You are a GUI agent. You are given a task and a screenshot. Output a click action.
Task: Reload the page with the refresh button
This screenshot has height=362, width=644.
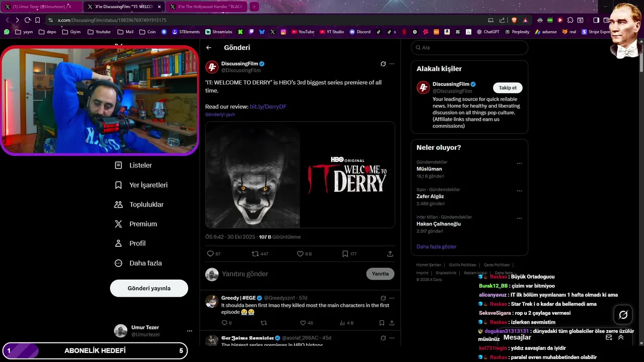pos(27,20)
